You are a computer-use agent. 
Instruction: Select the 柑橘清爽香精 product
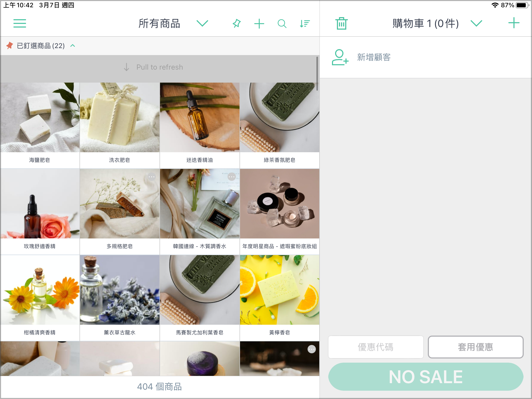click(x=40, y=298)
